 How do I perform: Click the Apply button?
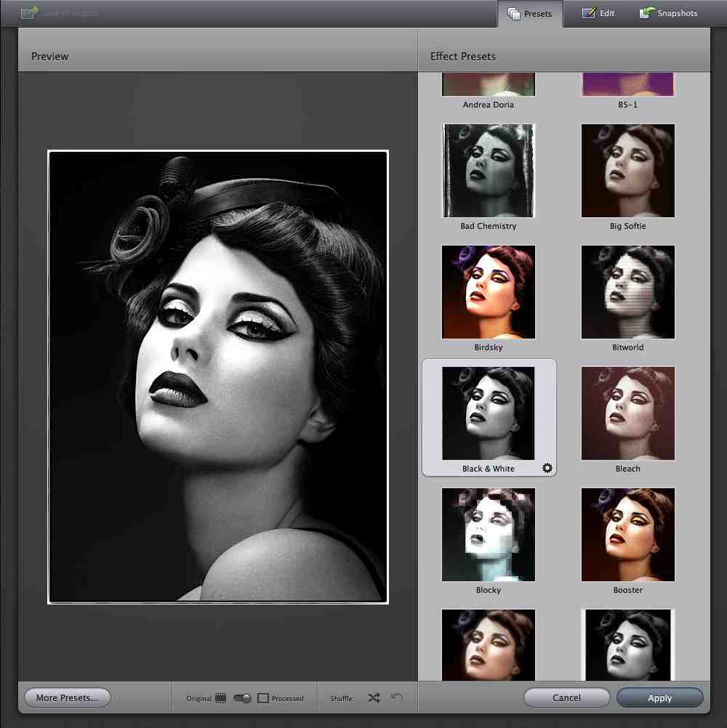(659, 698)
